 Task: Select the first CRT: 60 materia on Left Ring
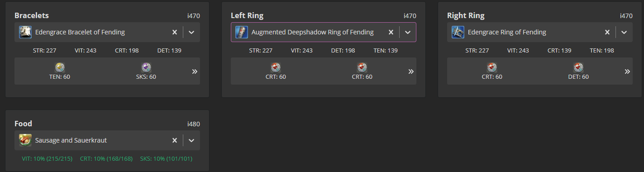[276, 67]
